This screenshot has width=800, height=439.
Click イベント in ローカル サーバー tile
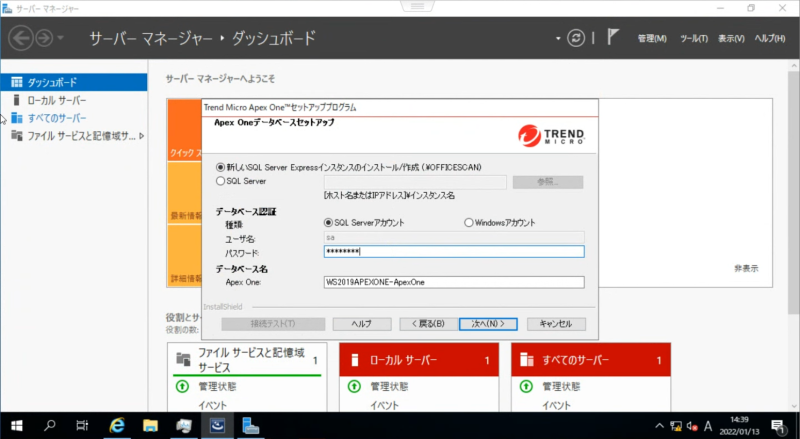pyautogui.click(x=384, y=405)
